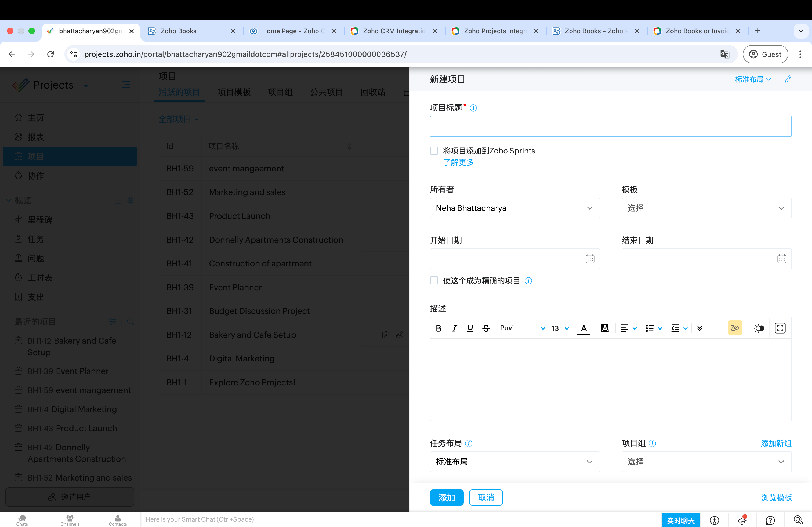The height and width of the screenshot is (527, 812).
Task: Open the Zoho CRM Integration browser tab
Action: point(394,31)
